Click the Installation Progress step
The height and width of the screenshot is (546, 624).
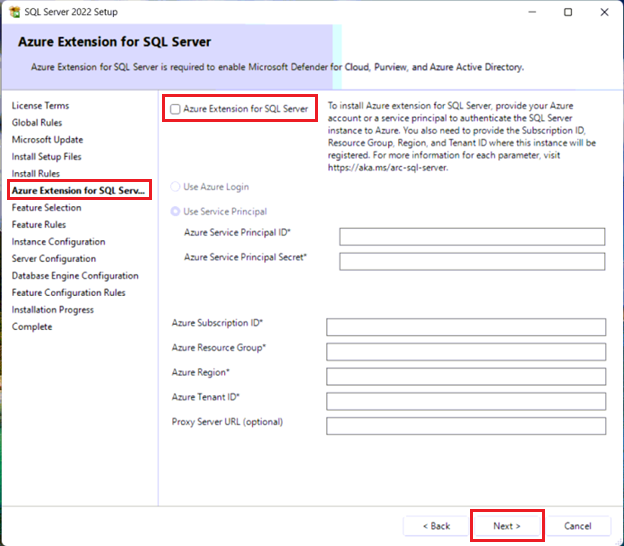click(x=53, y=310)
